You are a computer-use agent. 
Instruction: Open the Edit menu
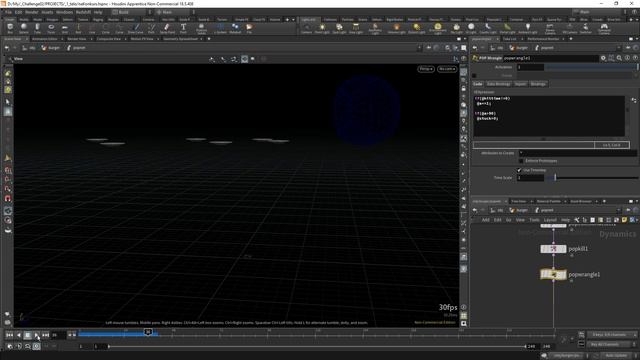pyautogui.click(x=18, y=12)
